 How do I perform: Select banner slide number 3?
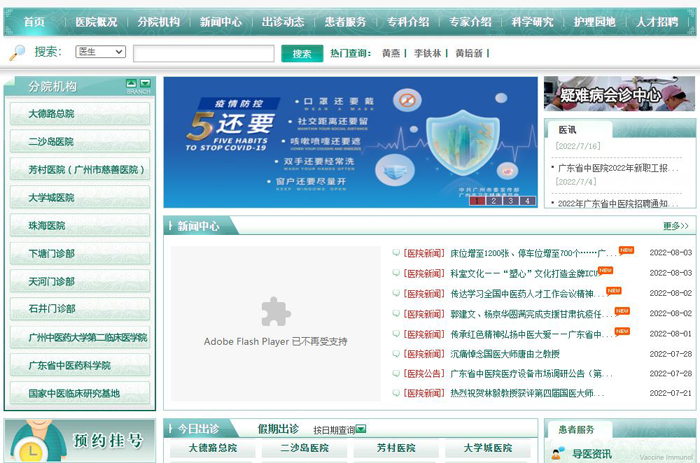(x=509, y=200)
